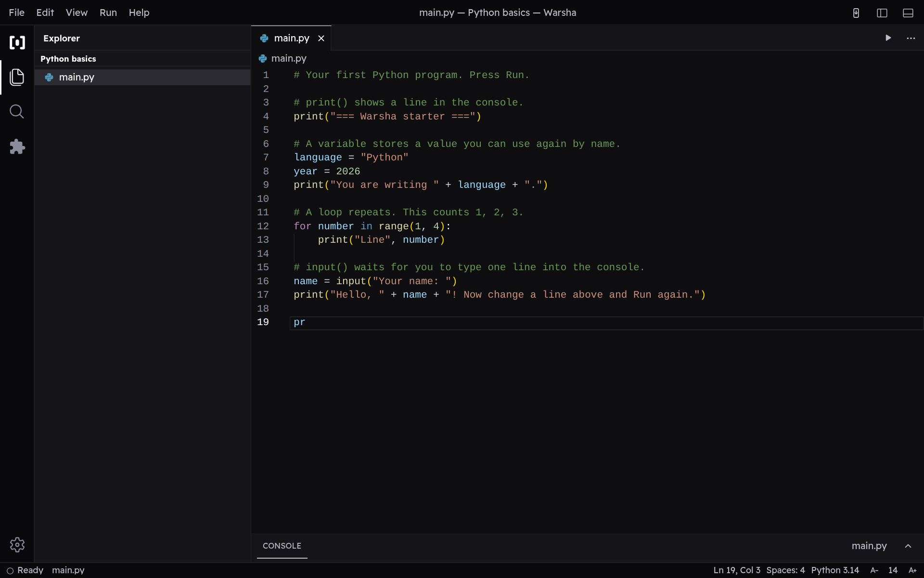Image resolution: width=924 pixels, height=578 pixels.
Task: Increase font size with A+ button
Action: [912, 570]
